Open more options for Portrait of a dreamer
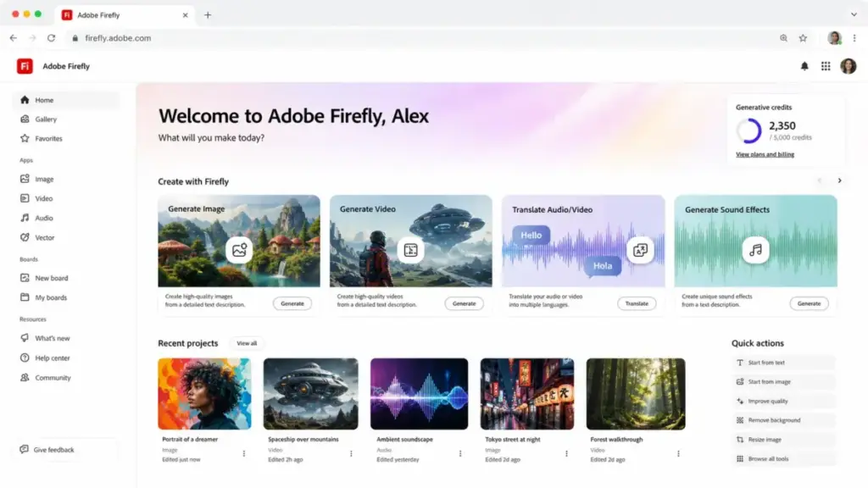 [x=243, y=454]
